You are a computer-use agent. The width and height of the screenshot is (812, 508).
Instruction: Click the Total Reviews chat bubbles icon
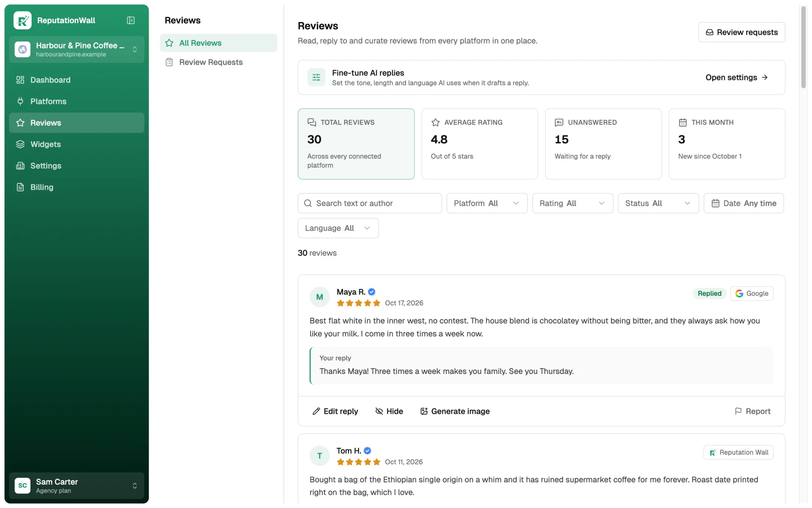click(312, 122)
